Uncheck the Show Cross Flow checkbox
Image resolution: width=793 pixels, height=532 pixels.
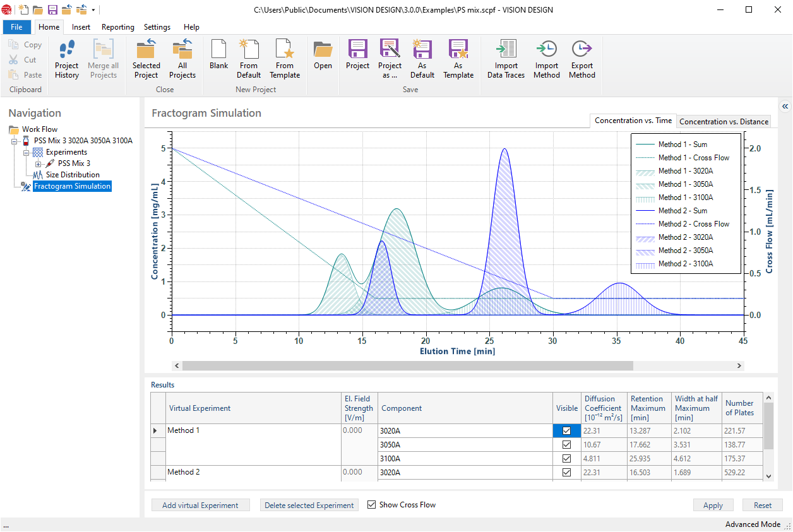(x=372, y=505)
